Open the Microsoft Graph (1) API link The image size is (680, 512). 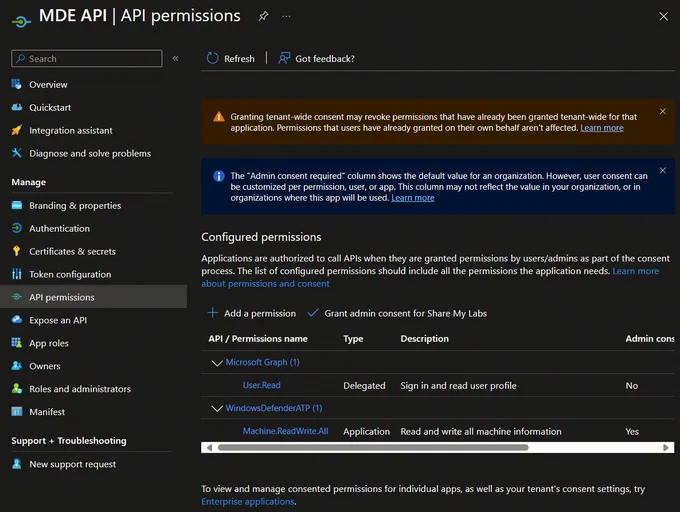coord(262,362)
